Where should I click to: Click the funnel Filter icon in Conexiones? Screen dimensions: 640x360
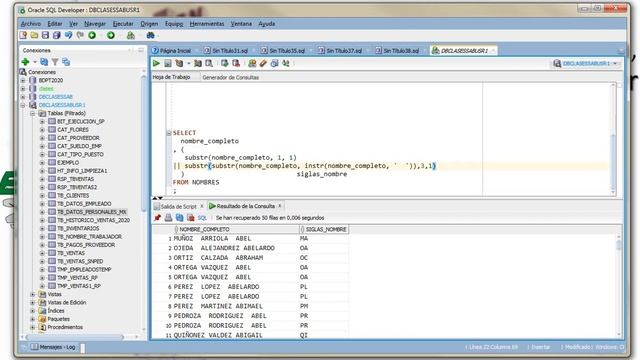(55, 62)
